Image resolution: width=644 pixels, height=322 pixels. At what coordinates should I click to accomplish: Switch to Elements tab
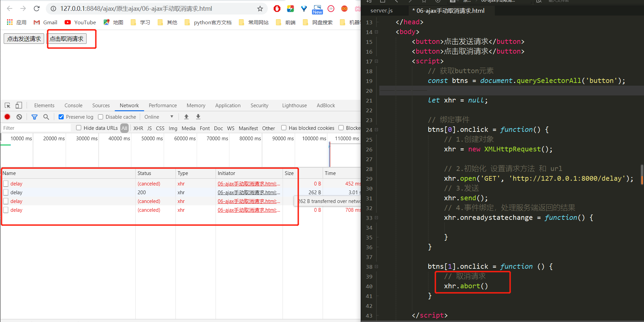pos(44,106)
